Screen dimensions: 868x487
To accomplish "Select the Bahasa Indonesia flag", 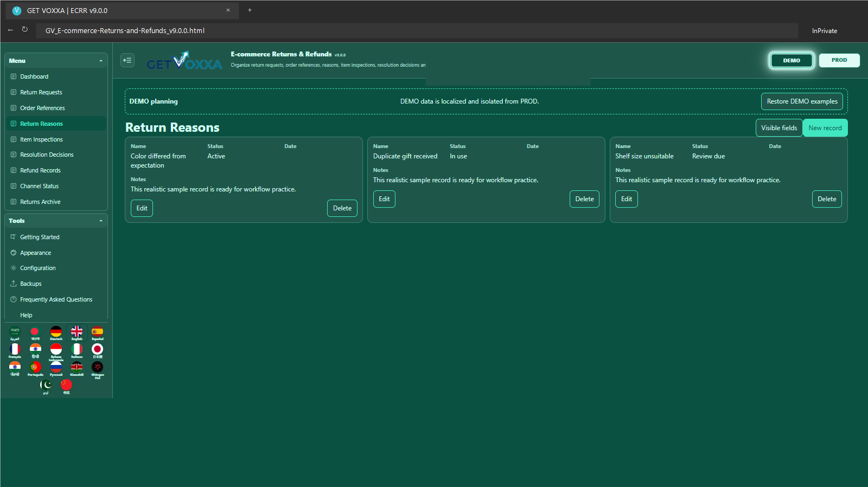I will (56, 352).
